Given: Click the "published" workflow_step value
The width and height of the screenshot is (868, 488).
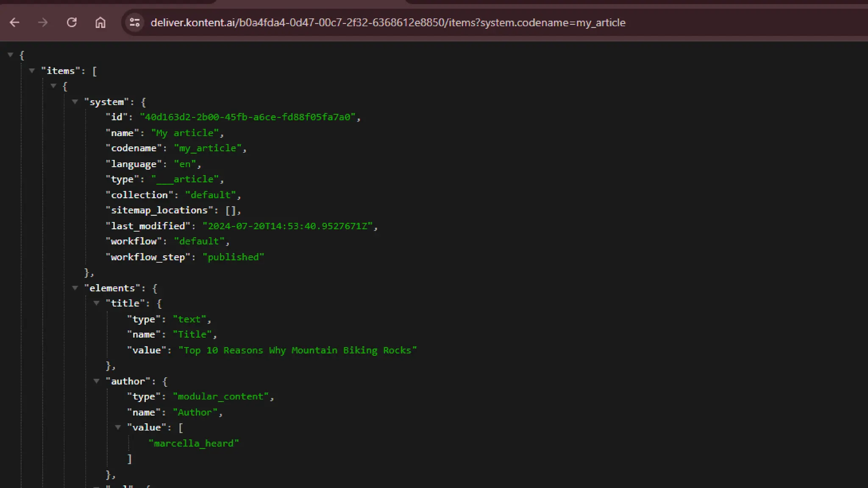Looking at the screenshot, I should point(233,257).
